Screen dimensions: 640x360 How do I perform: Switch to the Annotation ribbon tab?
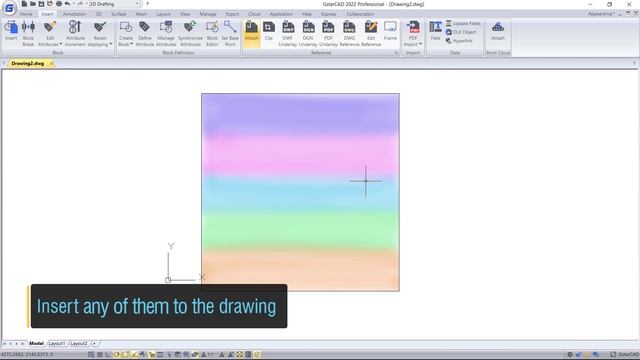[x=74, y=14]
